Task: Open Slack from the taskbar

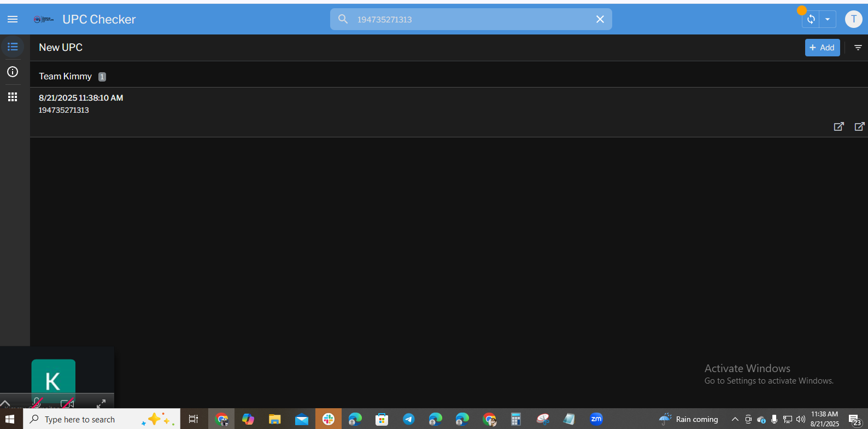Action: pos(329,419)
